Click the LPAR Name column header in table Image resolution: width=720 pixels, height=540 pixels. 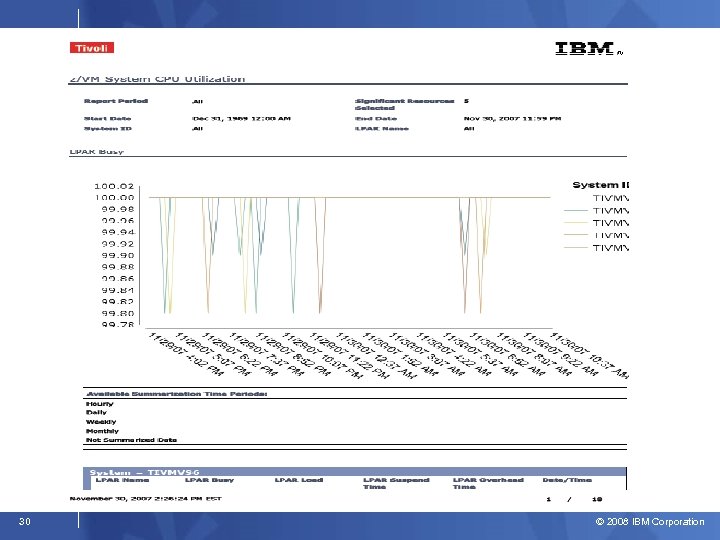(122, 480)
